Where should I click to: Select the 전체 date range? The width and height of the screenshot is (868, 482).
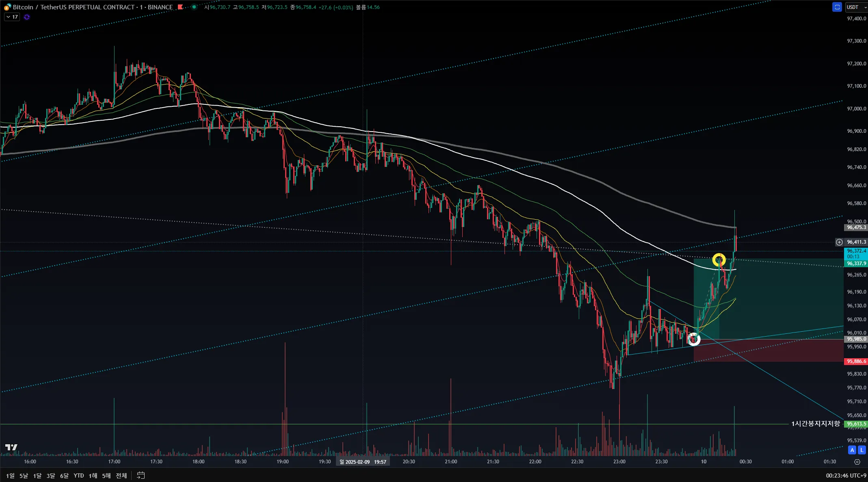(x=121, y=476)
